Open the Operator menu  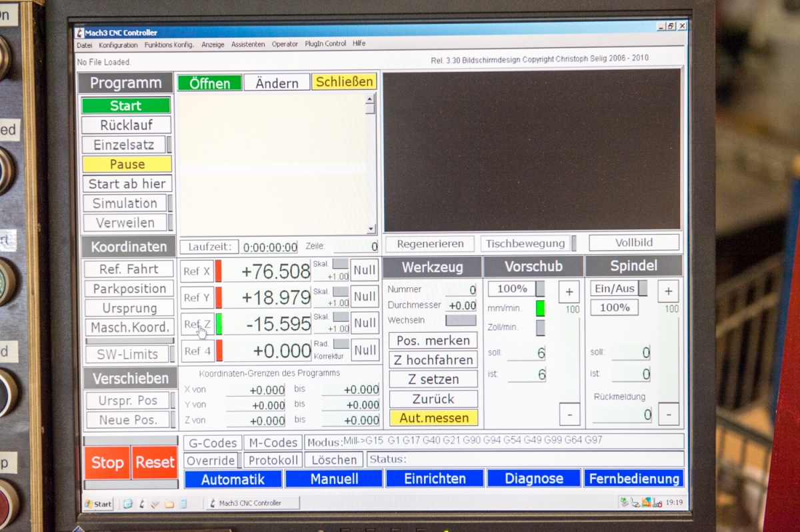pos(285,45)
